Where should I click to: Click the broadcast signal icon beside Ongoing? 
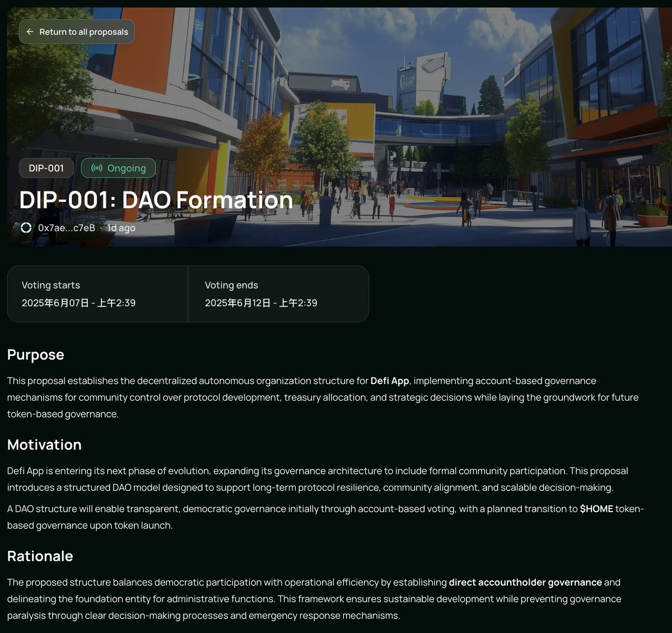[97, 168]
